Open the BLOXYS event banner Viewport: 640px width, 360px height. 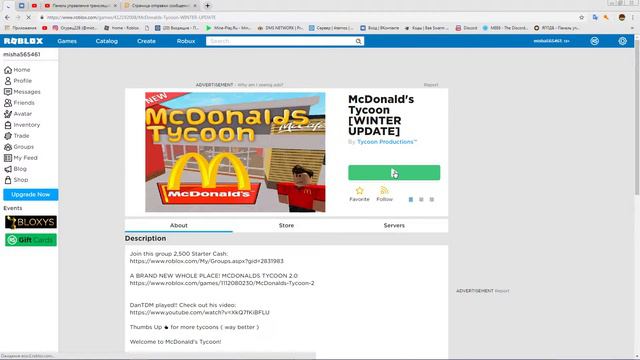coord(31,222)
